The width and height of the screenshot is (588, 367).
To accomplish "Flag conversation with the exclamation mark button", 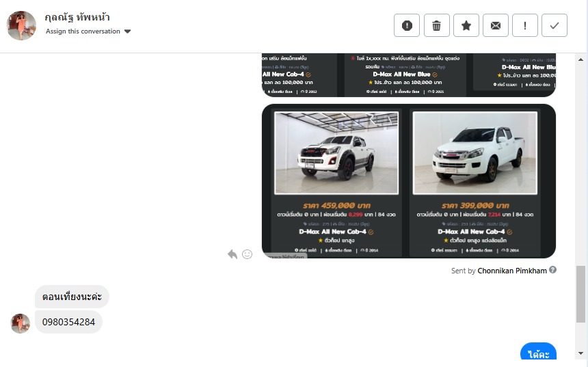I will tap(524, 25).
